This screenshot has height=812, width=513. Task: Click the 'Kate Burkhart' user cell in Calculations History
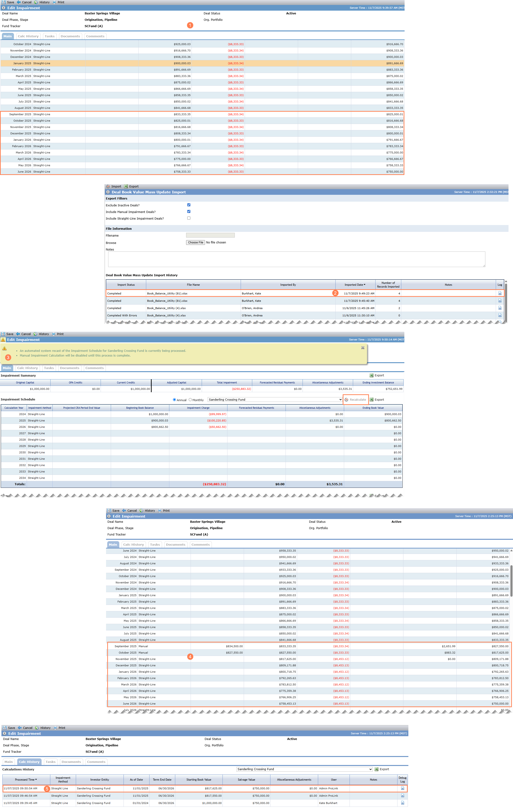[333, 803]
